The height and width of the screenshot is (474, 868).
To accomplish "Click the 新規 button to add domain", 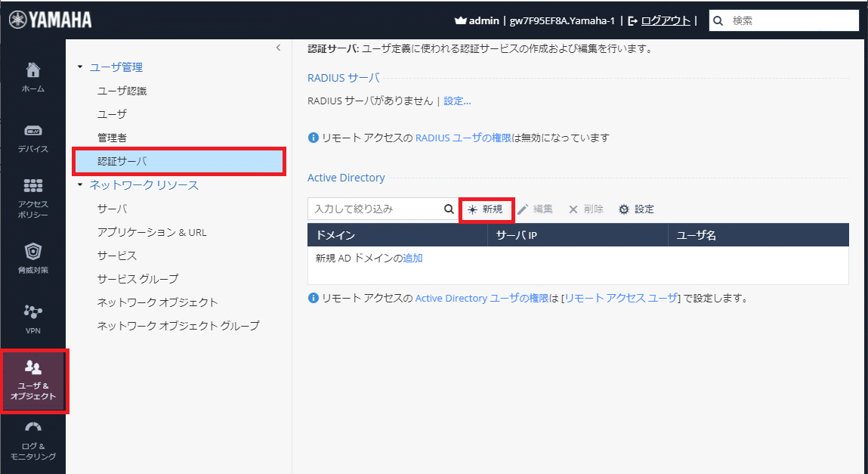I will pyautogui.click(x=486, y=209).
